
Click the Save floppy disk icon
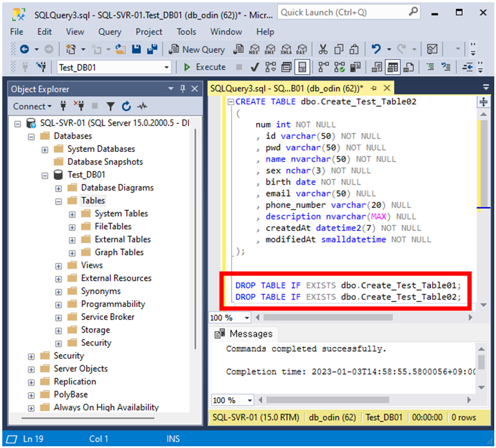[136, 49]
